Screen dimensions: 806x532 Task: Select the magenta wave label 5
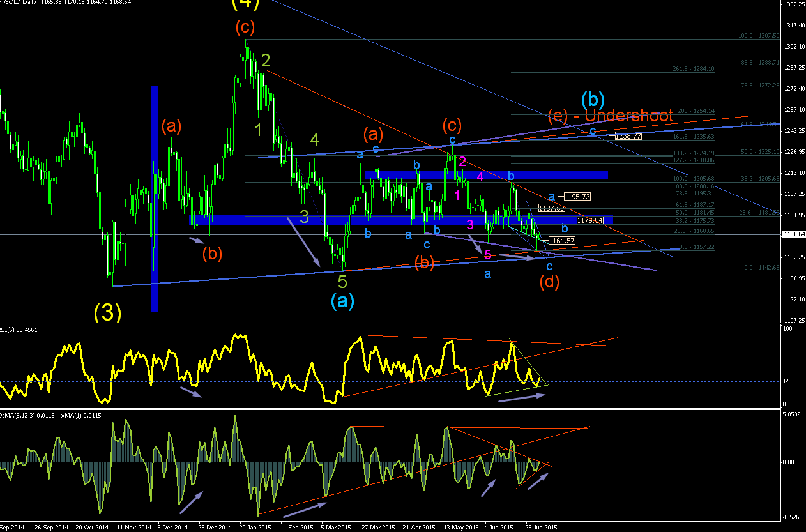coord(487,254)
